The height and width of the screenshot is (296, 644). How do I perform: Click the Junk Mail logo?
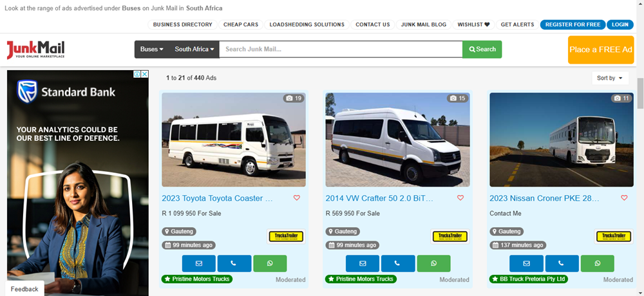coord(35,50)
